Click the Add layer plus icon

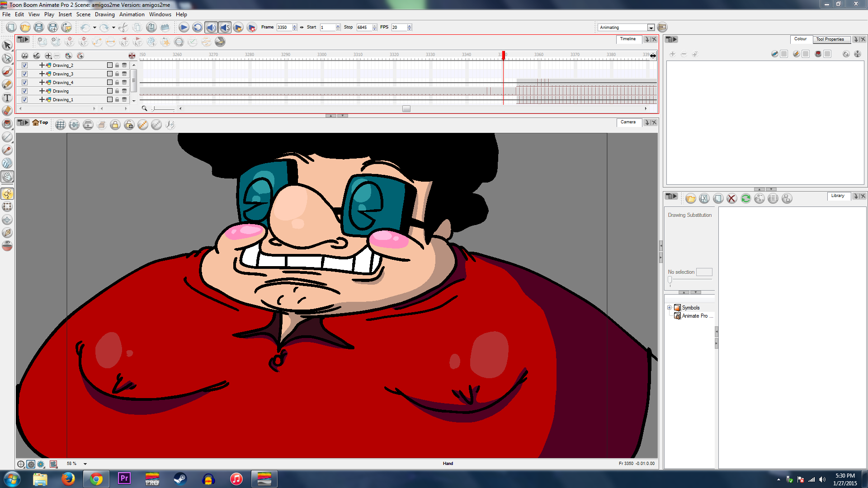click(x=48, y=56)
